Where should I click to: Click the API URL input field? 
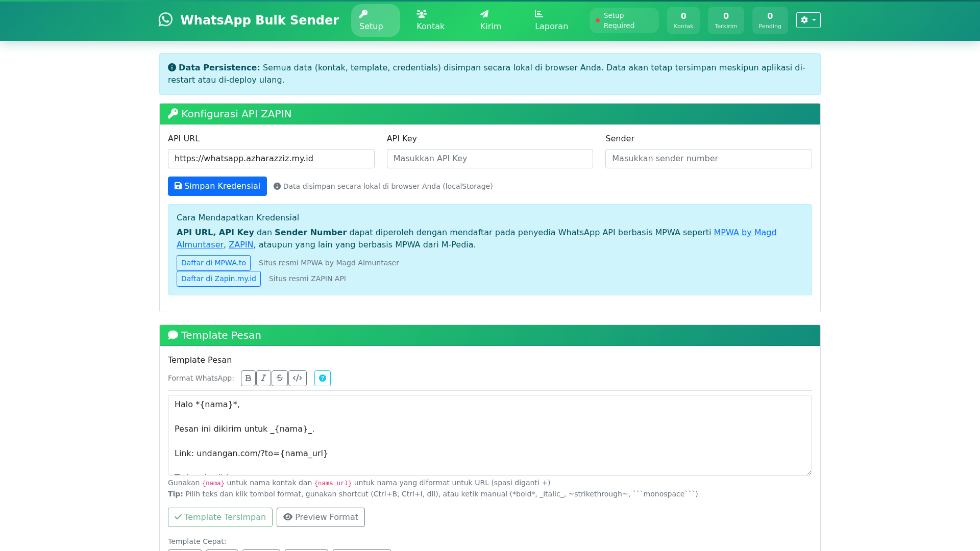point(271,159)
